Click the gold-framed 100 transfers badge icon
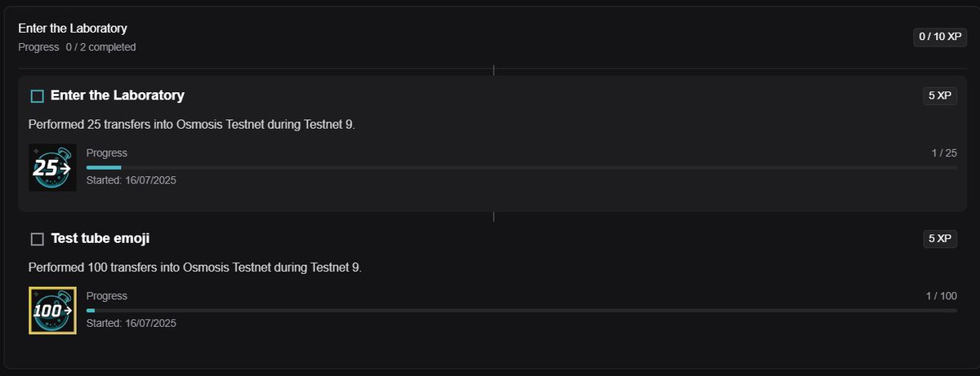The image size is (980, 376). (x=52, y=311)
